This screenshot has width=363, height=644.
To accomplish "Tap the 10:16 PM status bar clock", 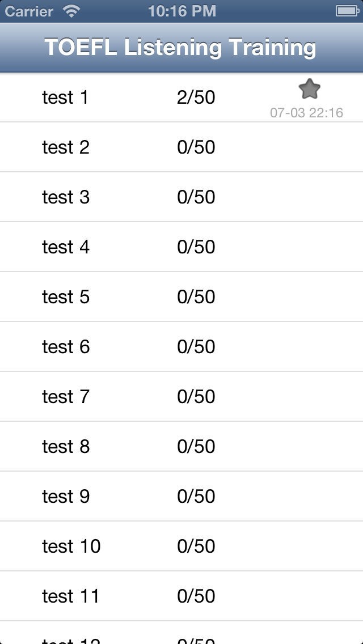I will pyautogui.click(x=181, y=11).
